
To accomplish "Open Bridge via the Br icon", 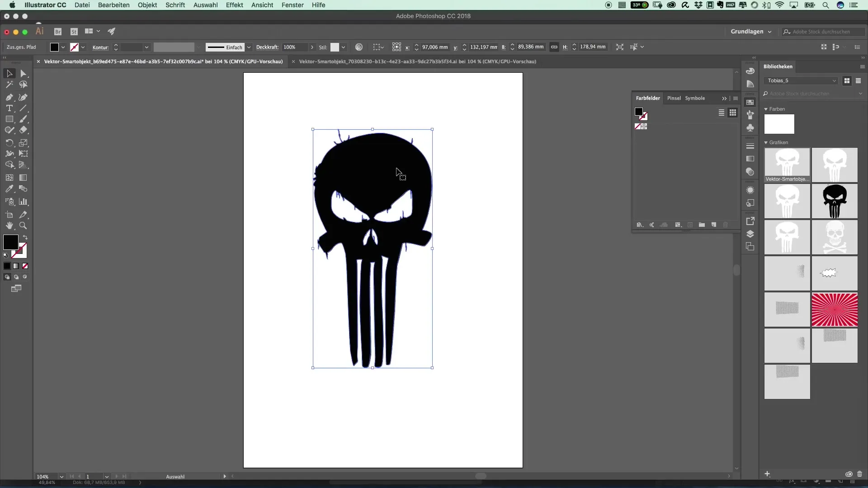I will click(58, 32).
